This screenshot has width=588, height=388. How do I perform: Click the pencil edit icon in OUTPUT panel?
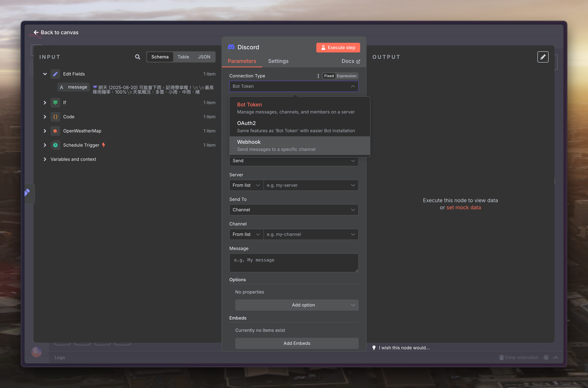(543, 57)
